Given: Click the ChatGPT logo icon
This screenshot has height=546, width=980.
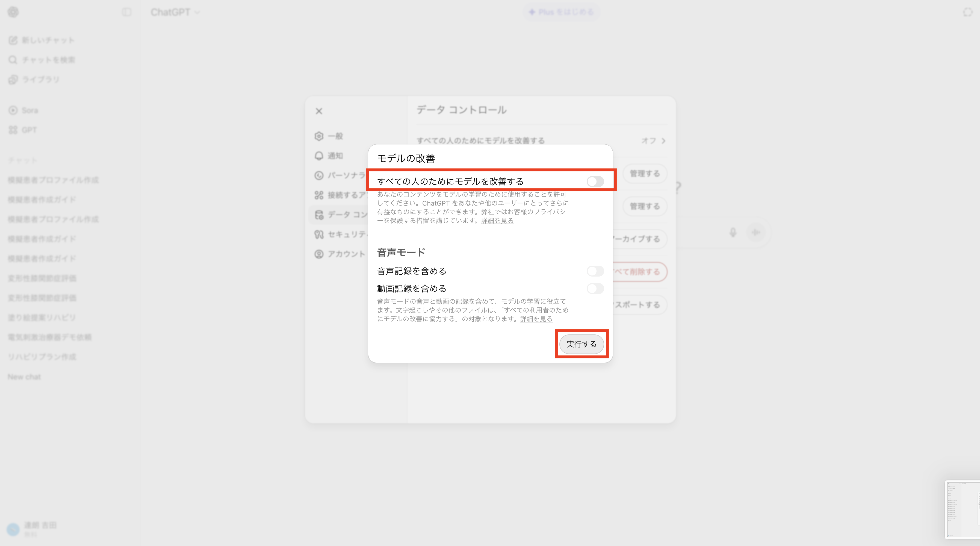Looking at the screenshot, I should [x=13, y=12].
